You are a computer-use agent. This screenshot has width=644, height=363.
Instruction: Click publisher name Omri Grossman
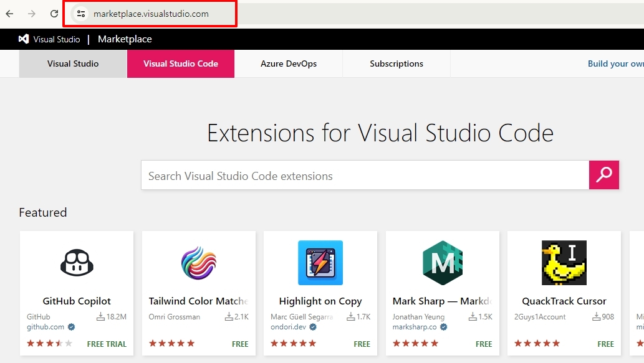click(x=175, y=317)
